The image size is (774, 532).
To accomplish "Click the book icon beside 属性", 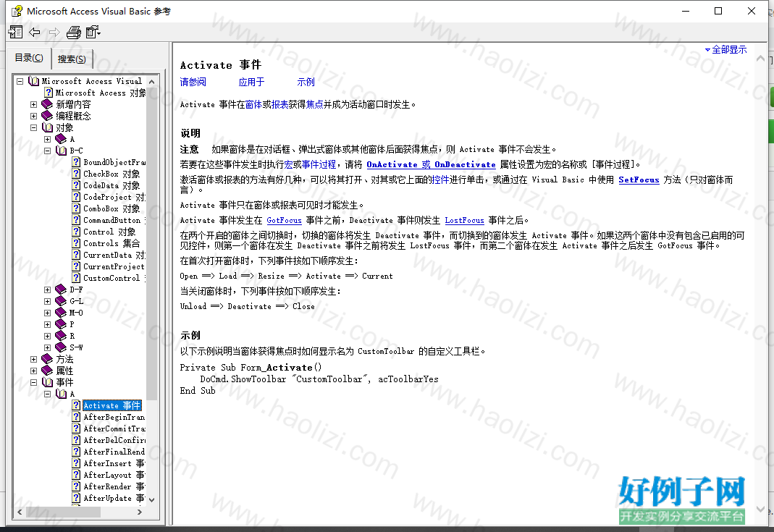I will pyautogui.click(x=47, y=371).
